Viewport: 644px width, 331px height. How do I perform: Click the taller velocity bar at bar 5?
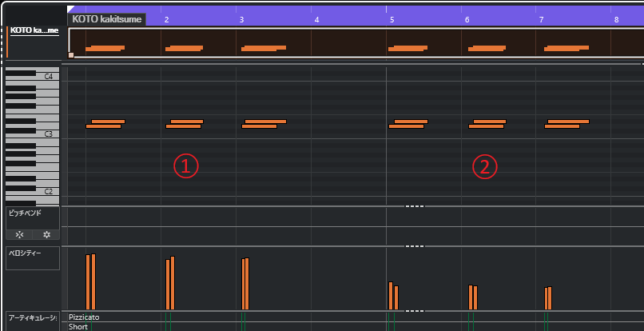tap(391, 296)
